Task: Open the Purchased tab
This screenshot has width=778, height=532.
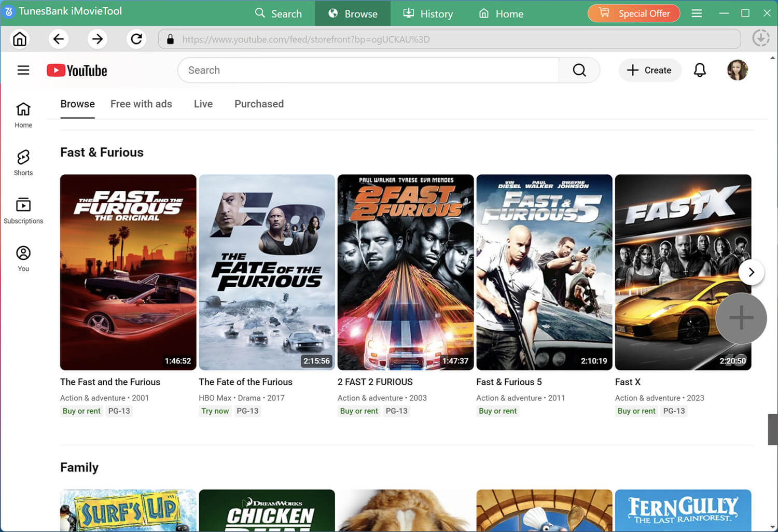Action: (x=259, y=104)
